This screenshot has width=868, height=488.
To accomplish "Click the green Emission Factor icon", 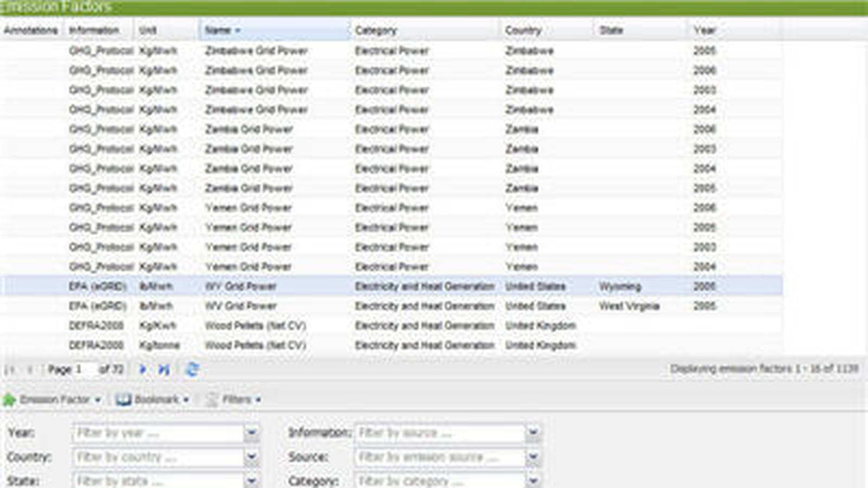I will click(9, 400).
